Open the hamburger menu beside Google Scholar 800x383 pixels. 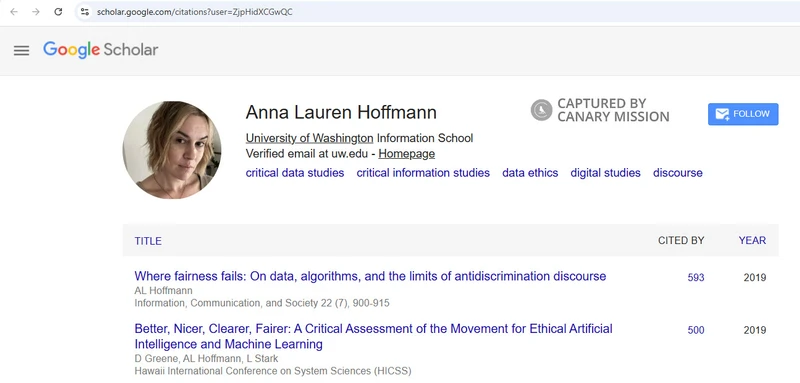(x=21, y=50)
